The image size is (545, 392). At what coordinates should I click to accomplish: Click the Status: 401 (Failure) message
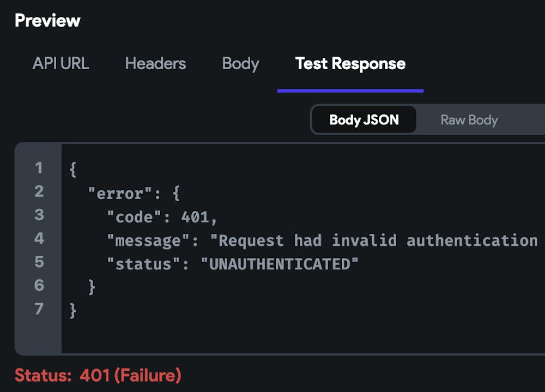98,375
